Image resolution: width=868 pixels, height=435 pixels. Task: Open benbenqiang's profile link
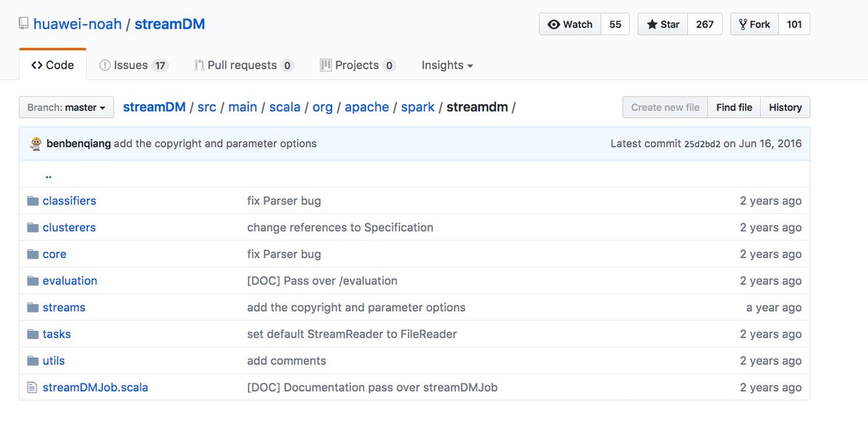tap(79, 144)
